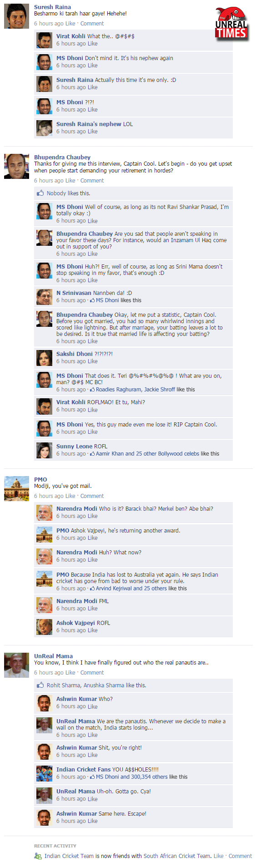This screenshot has height=868, width=256.
Task: Like Bhupendra Chaubey's interview post
Action: tap(70, 181)
